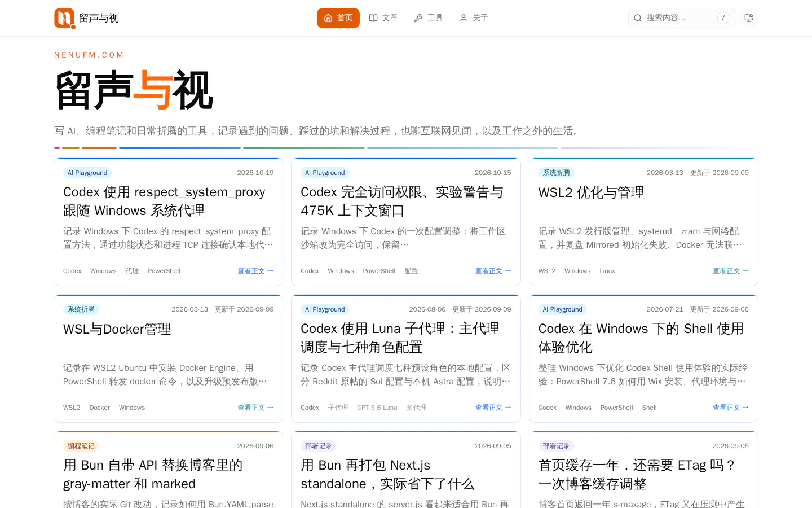Click Linux tag on WSL2 优化与管理 card

(607, 271)
